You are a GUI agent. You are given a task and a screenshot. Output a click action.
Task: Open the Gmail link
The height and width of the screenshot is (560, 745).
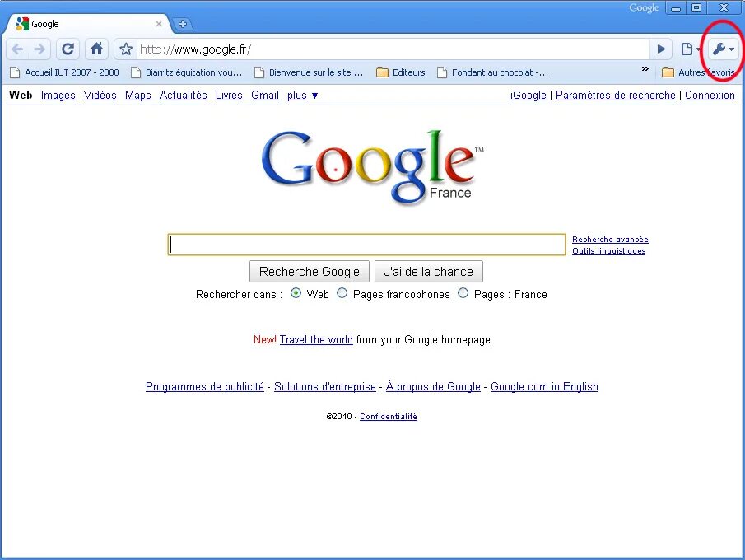pos(264,95)
